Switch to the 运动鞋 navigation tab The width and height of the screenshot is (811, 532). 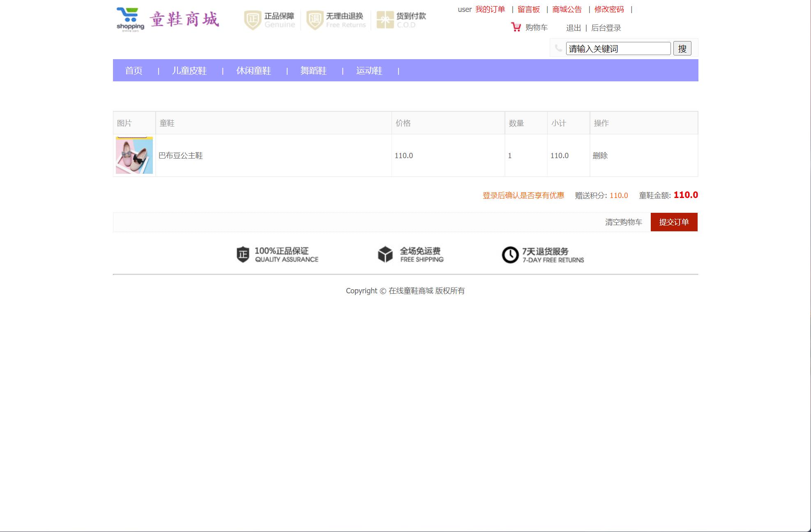(x=369, y=71)
